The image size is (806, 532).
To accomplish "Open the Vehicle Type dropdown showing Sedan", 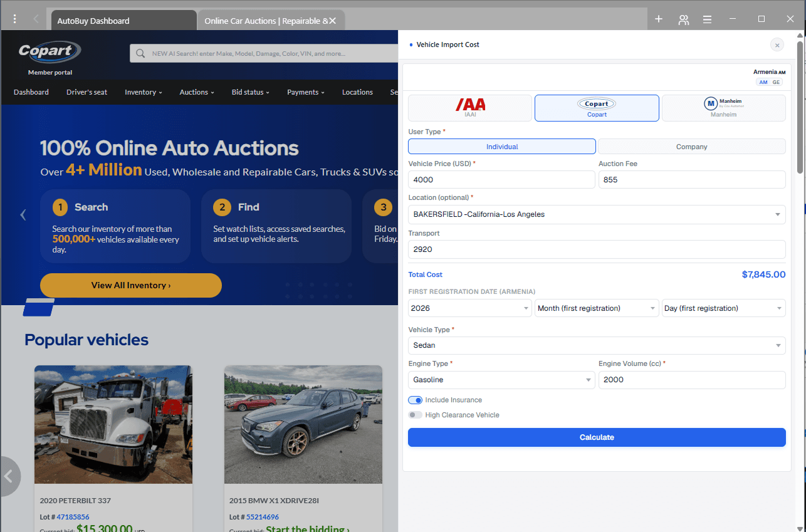I will click(x=597, y=345).
